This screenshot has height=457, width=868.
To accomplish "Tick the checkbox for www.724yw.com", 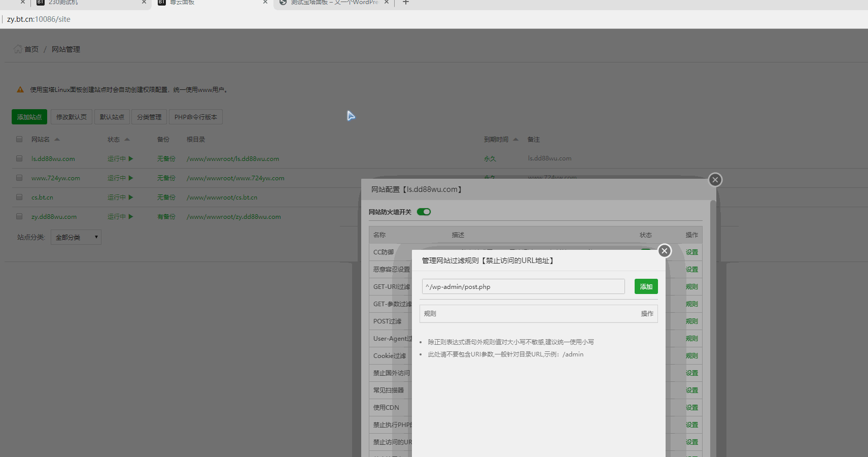I will [19, 178].
